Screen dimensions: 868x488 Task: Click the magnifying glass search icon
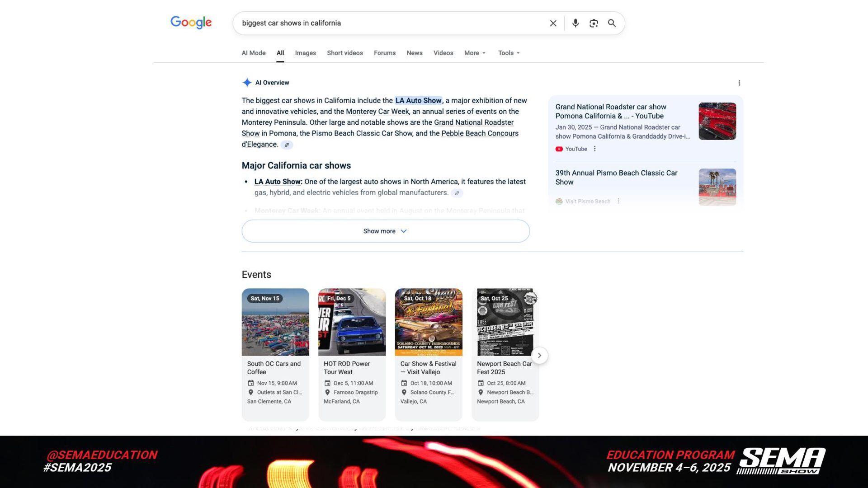tap(612, 23)
